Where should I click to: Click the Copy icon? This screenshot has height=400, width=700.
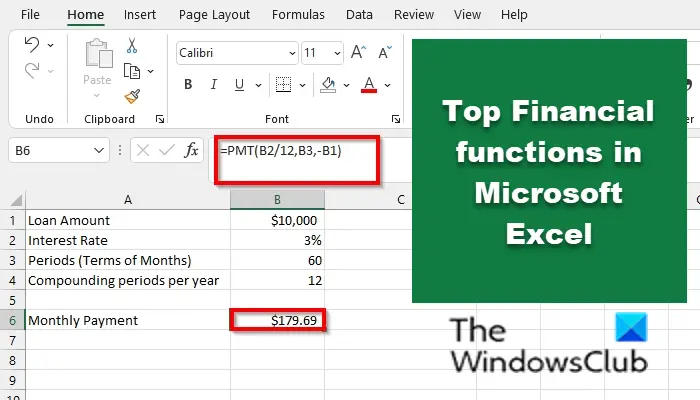click(132, 71)
